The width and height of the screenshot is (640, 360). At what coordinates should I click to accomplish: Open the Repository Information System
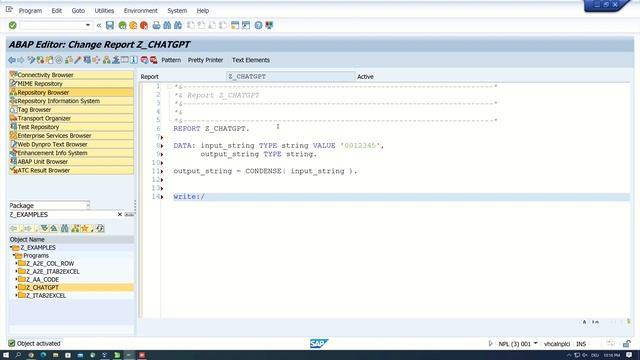(x=71, y=101)
